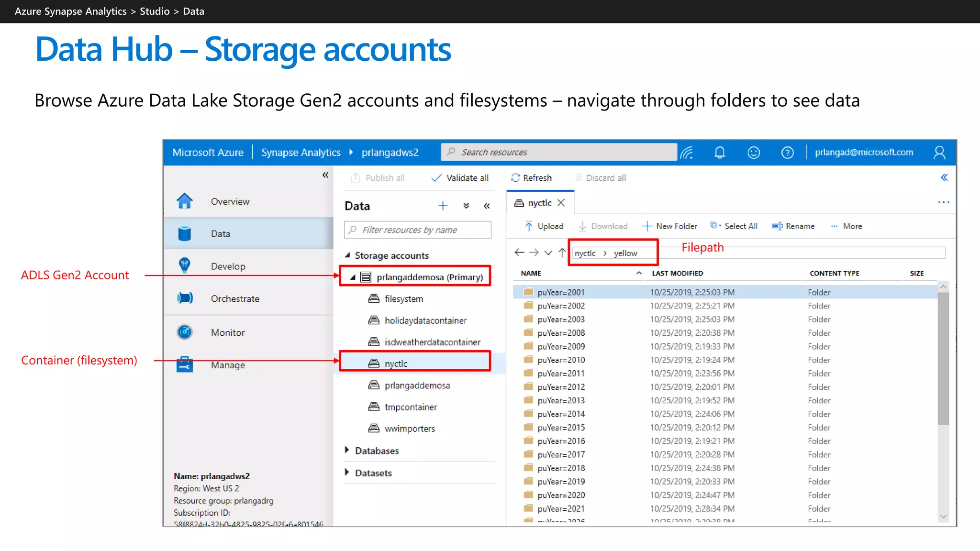Click the Search resources field

click(x=559, y=152)
